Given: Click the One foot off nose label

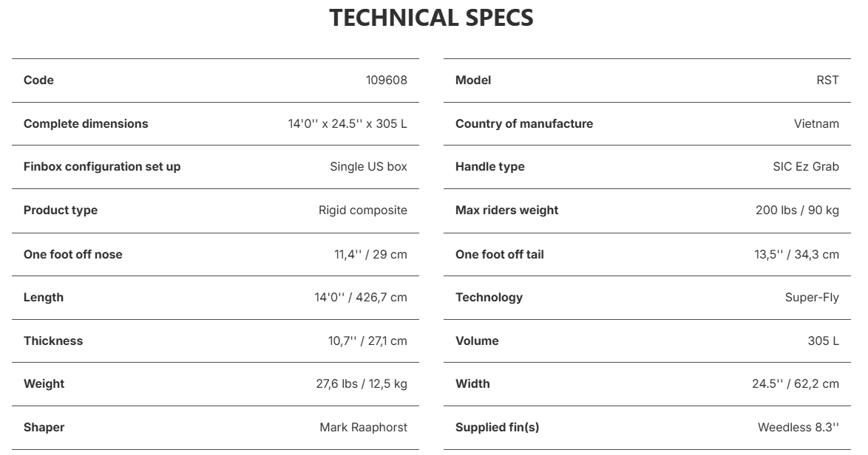Looking at the screenshot, I should pos(73,254).
